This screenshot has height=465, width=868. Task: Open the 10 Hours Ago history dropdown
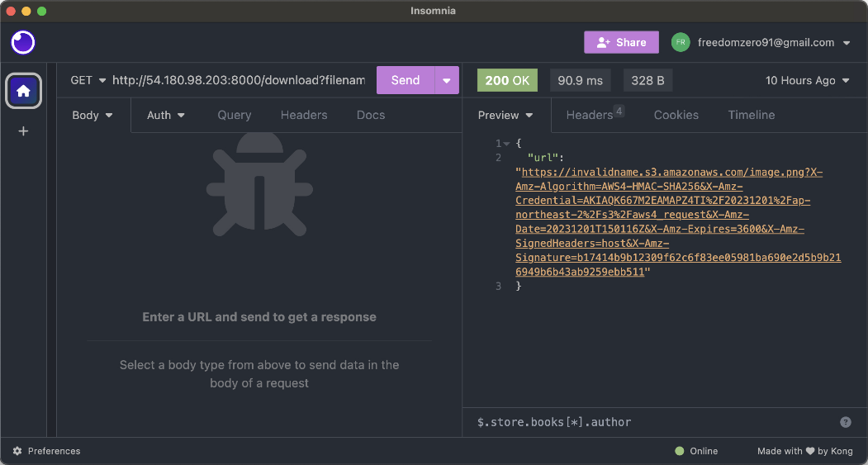point(807,80)
